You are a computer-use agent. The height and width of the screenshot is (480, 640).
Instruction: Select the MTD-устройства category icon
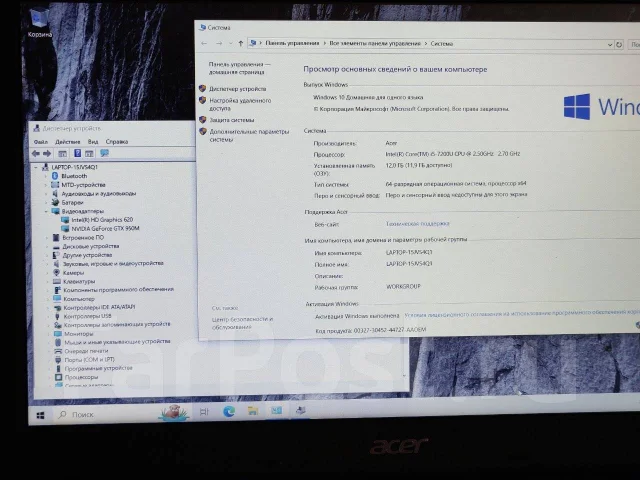[x=55, y=184]
